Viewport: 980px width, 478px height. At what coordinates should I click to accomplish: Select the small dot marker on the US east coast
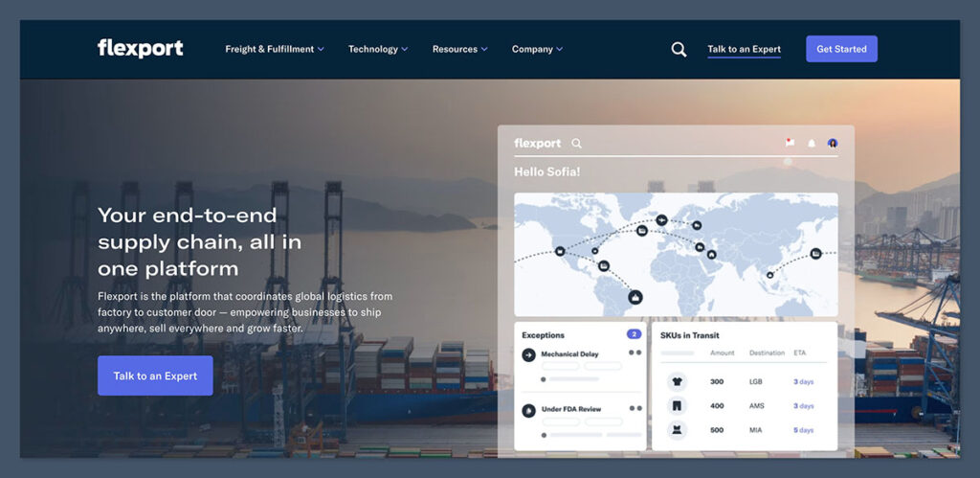[595, 251]
